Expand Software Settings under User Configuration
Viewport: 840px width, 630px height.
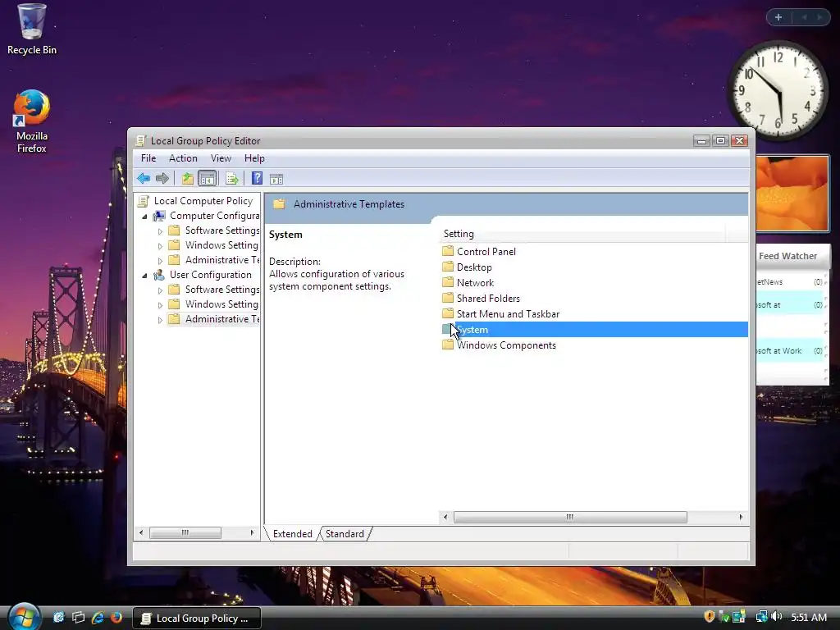160,290
